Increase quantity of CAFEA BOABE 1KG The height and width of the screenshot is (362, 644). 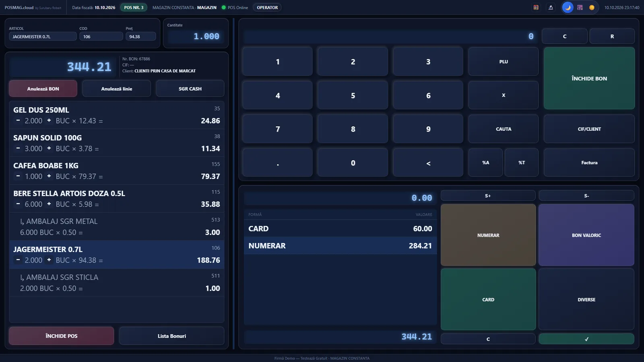(49, 176)
